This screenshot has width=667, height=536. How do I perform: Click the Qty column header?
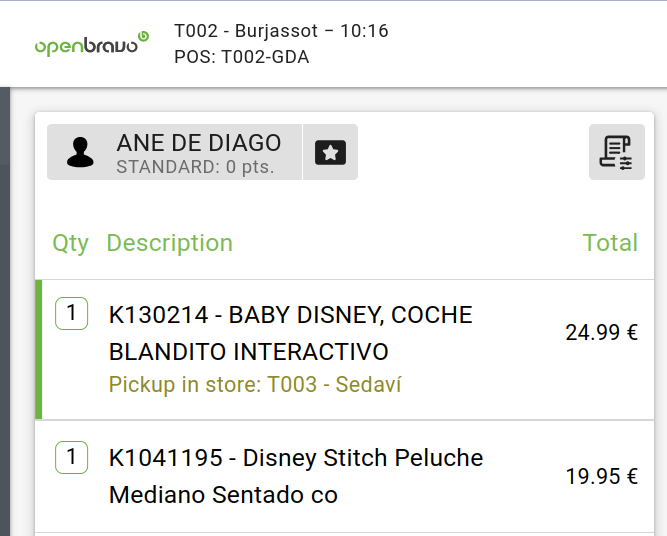[x=70, y=243]
